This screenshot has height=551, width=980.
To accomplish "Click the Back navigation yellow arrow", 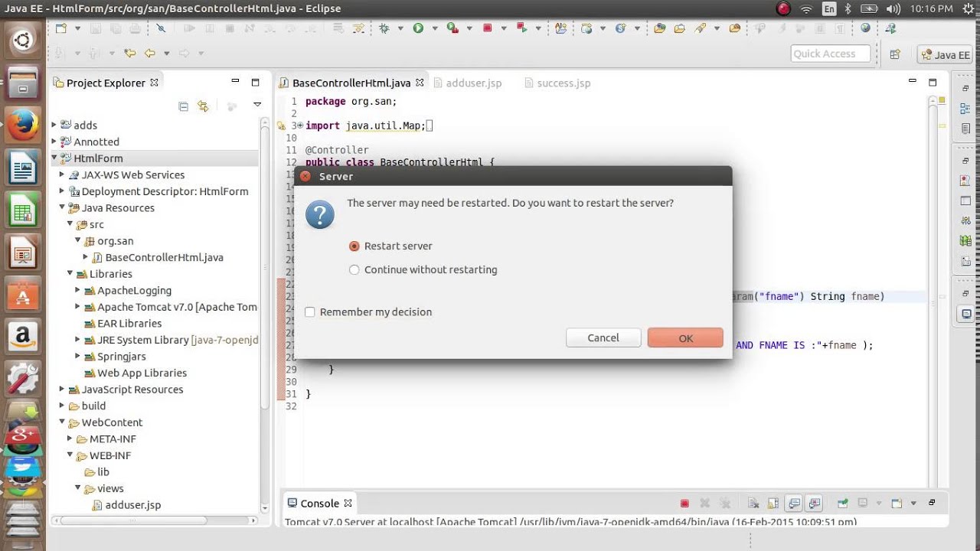I will coord(149,54).
